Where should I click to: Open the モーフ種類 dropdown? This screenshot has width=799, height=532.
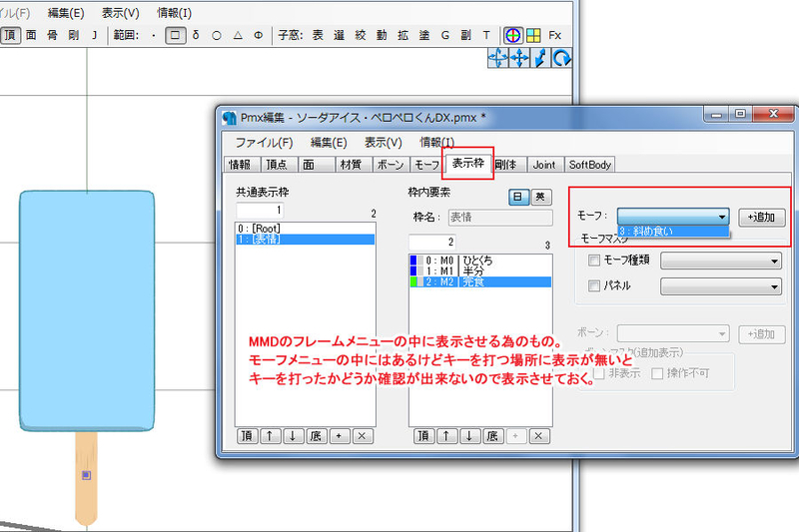pos(721,261)
